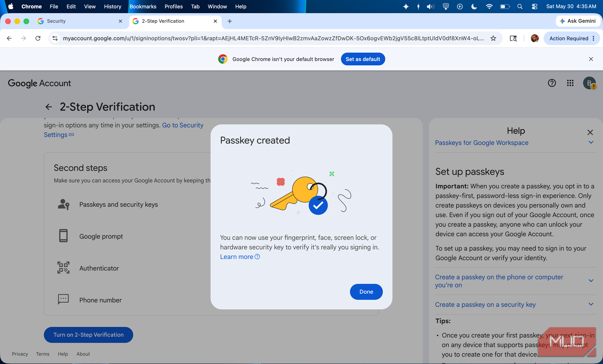603x364 pixels.
Task: Go back using the 2-Step Verification arrow
Action: coord(49,107)
